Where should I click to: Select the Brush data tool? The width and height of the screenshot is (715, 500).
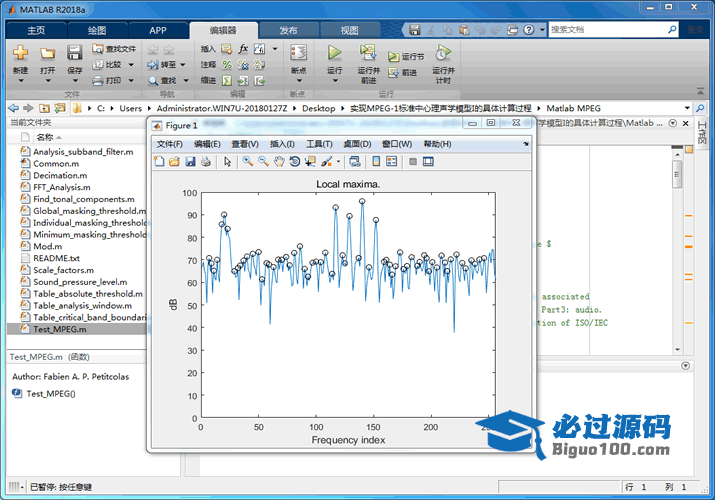click(x=326, y=161)
